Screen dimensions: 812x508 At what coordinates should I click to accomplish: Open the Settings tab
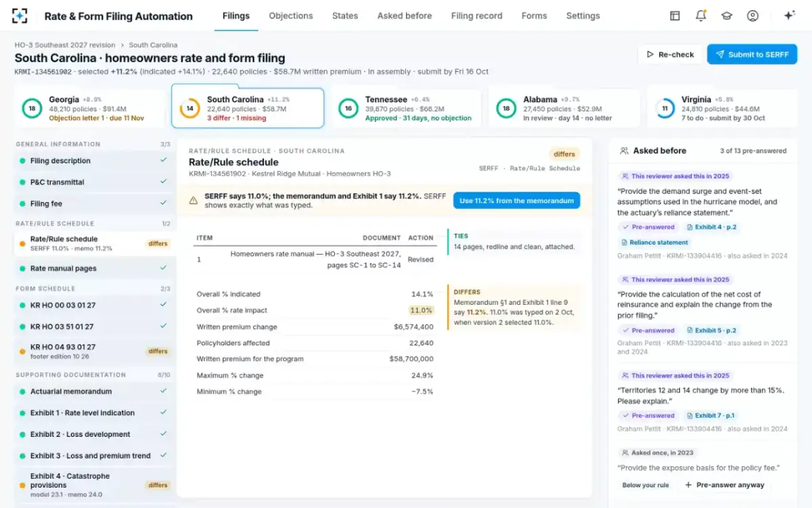(583, 16)
